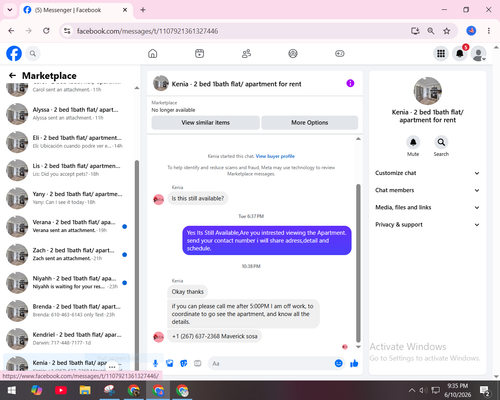
Task: Attach a file with the photo icon
Action: click(x=170, y=363)
